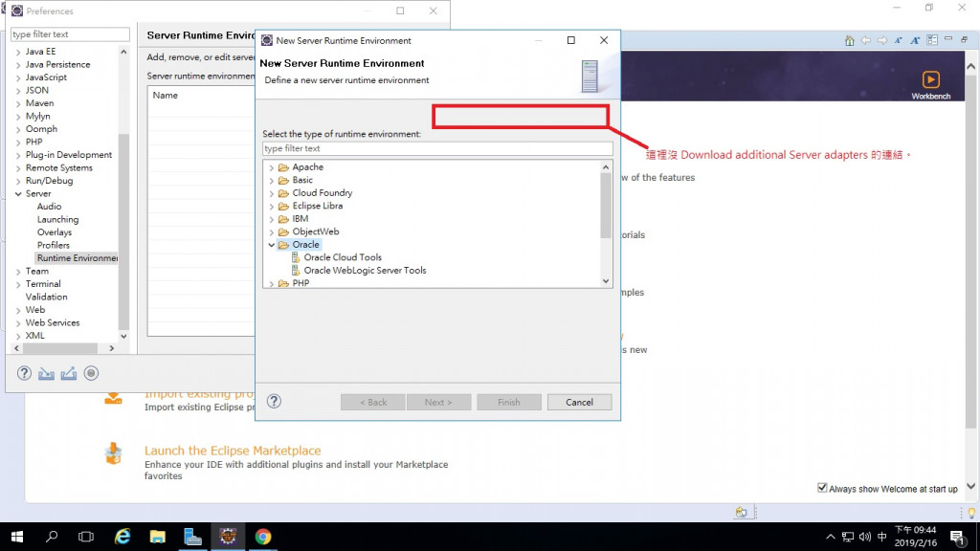This screenshot has height=551, width=980.
Task: Click the Cancel button
Action: [x=579, y=403]
